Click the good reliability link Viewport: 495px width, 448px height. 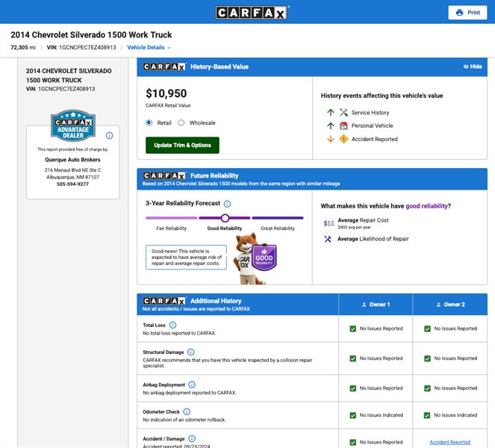tap(426, 206)
